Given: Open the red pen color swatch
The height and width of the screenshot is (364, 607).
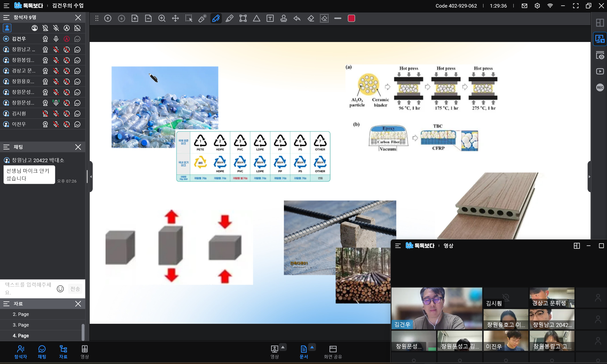Looking at the screenshot, I should (x=351, y=18).
